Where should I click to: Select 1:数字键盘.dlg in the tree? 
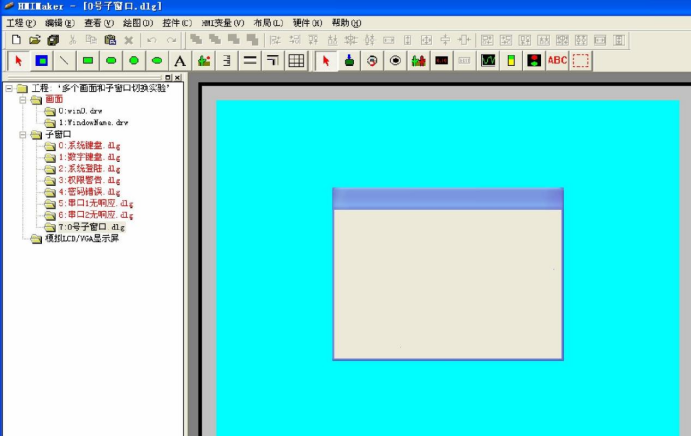point(89,157)
